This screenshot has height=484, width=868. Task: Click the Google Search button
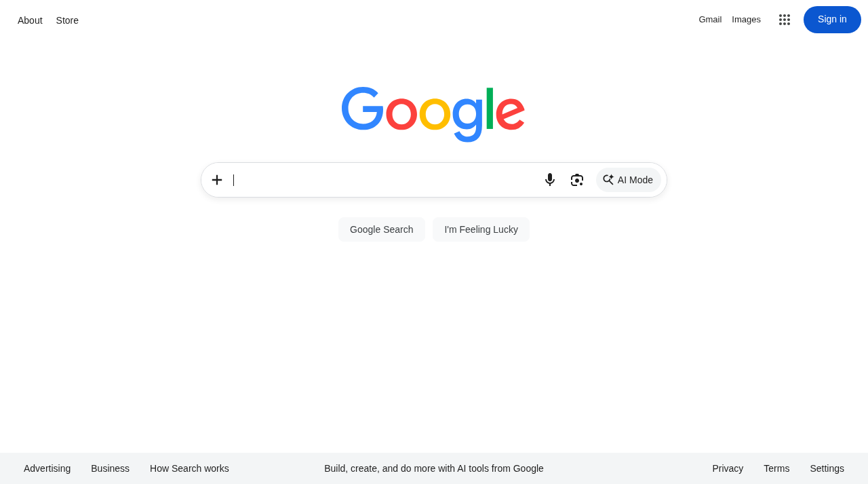[382, 229]
